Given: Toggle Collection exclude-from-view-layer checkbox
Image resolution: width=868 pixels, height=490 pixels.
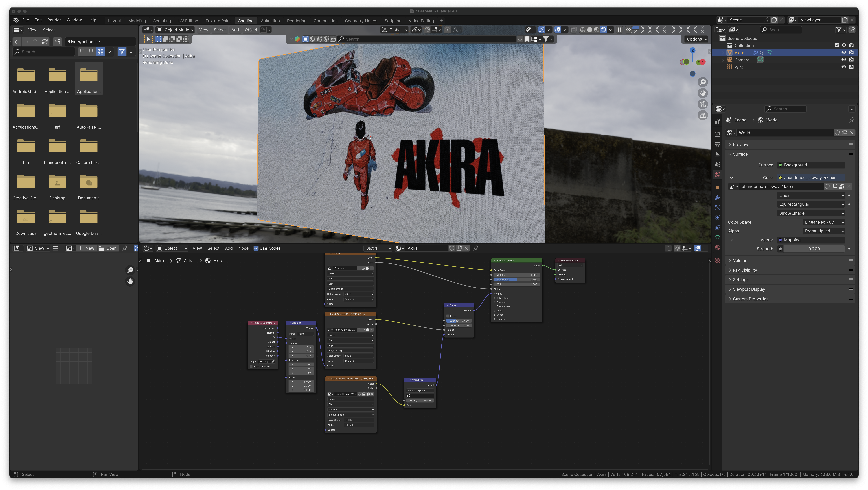Looking at the screenshot, I should tap(837, 45).
